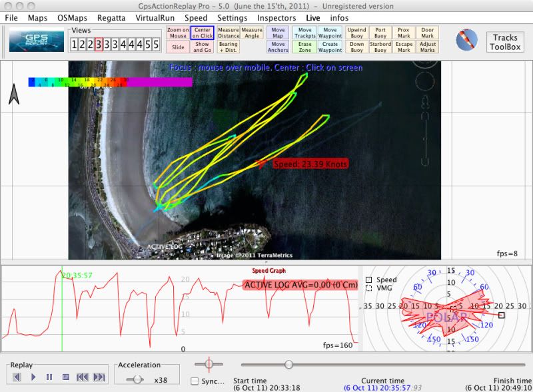Viewport: 533px width, 392px height.
Task: Select the Door Mark tool
Action: click(x=428, y=33)
